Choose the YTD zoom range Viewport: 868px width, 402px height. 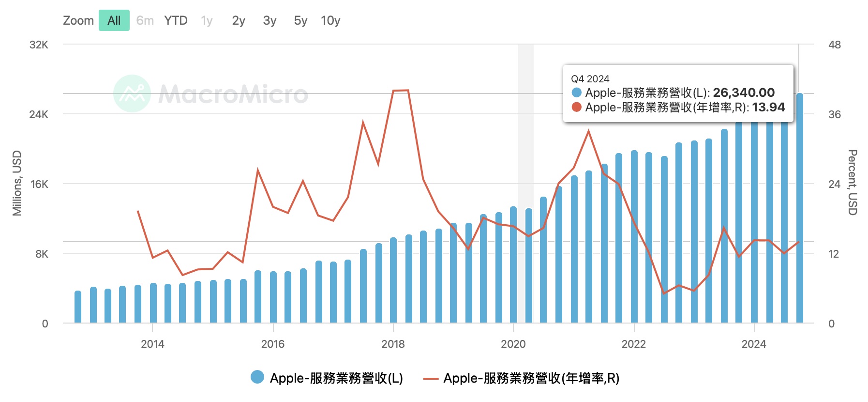click(x=176, y=20)
